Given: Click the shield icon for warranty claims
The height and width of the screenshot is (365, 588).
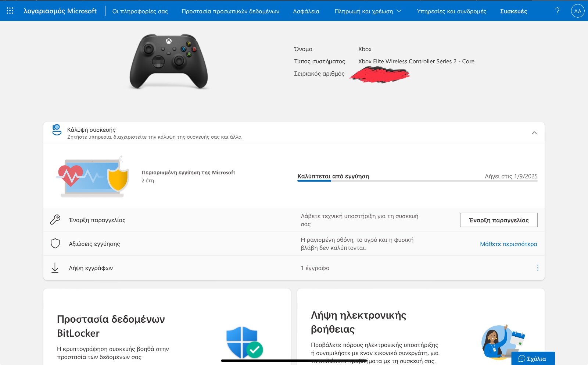Looking at the screenshot, I should pyautogui.click(x=55, y=243).
